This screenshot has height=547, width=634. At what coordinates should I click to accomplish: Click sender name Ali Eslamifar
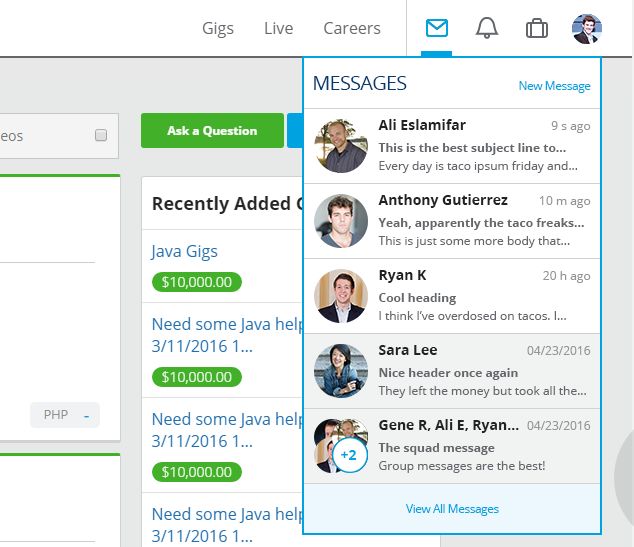[x=422, y=125]
